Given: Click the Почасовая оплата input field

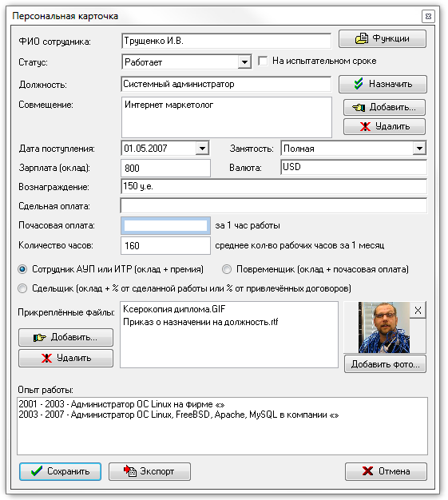Looking at the screenshot, I should [x=165, y=226].
